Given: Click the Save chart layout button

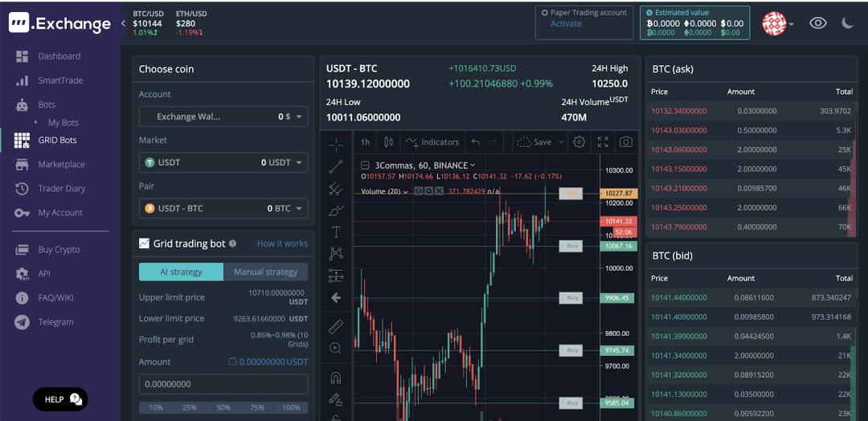Looking at the screenshot, I should 534,142.
